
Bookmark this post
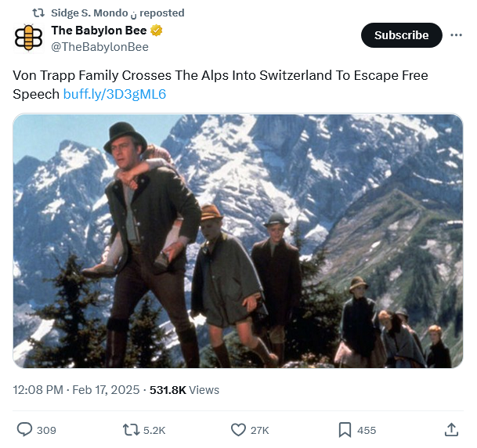(x=345, y=430)
